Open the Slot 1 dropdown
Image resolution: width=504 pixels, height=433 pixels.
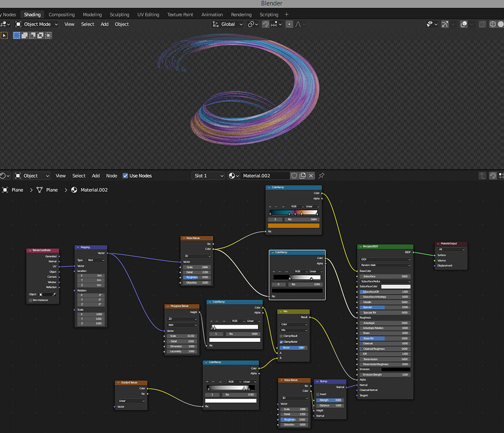[208, 176]
